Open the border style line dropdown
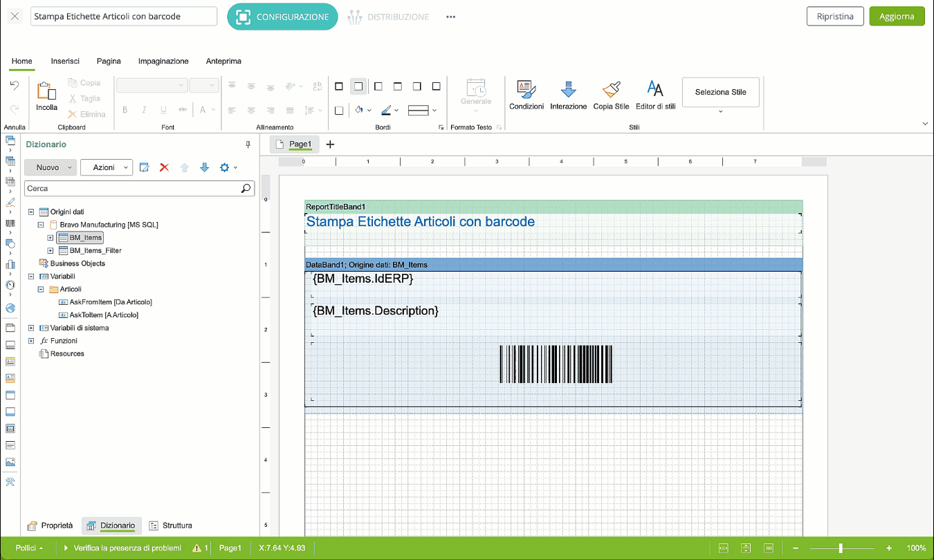Image resolution: width=934 pixels, height=560 pixels. [422, 110]
